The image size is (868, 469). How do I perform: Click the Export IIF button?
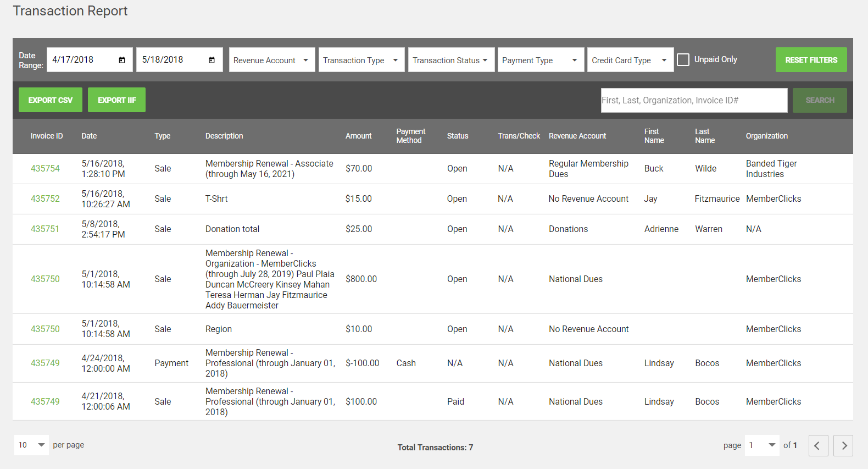(116, 100)
